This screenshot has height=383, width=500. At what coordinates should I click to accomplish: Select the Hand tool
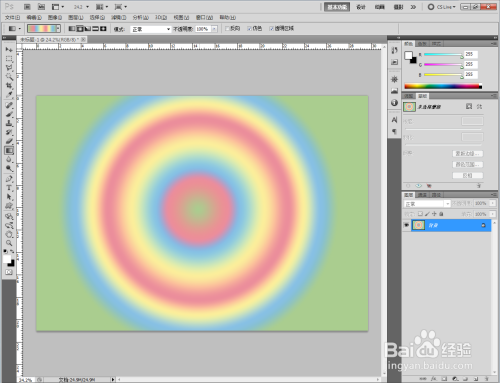point(9,234)
